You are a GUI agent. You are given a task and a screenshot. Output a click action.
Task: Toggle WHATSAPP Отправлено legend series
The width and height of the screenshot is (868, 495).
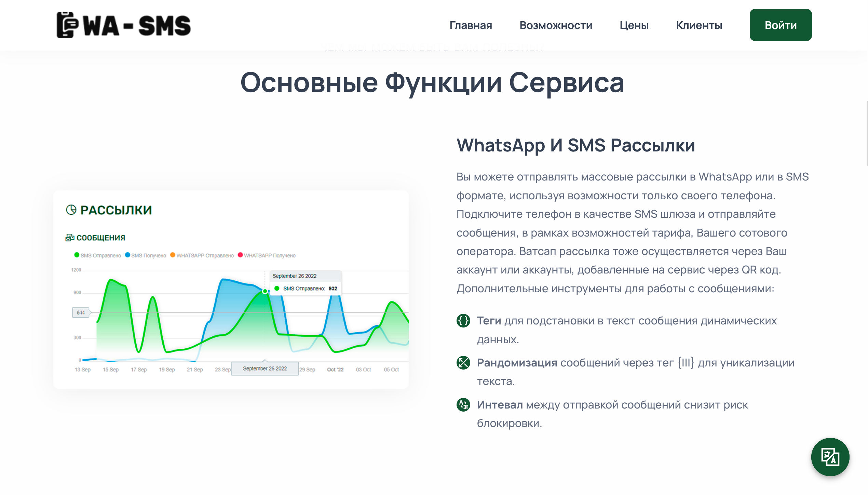pyautogui.click(x=202, y=255)
